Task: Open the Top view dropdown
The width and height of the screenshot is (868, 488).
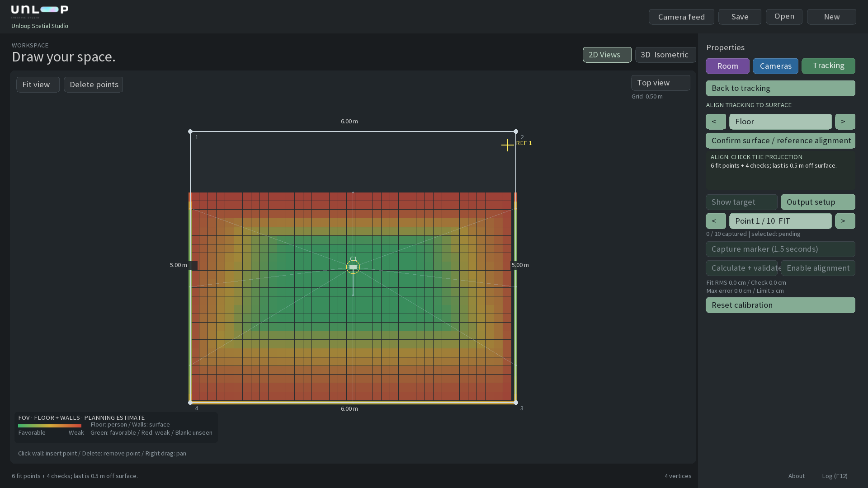Action: [660, 83]
